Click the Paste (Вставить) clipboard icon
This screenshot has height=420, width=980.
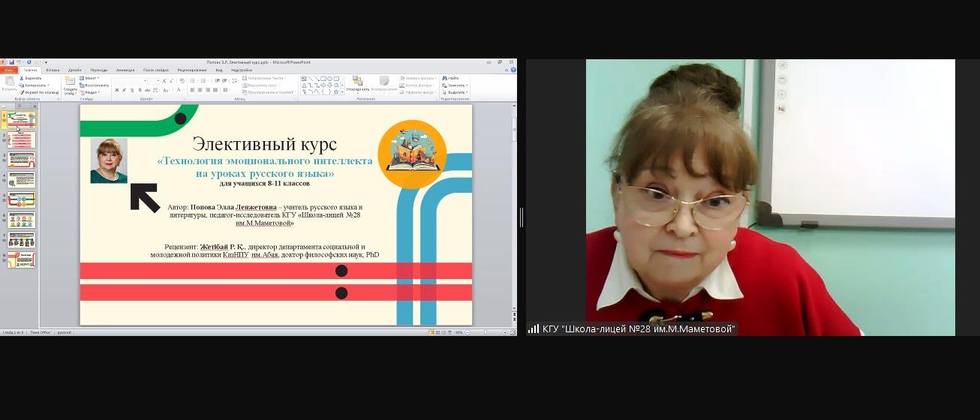(10, 82)
